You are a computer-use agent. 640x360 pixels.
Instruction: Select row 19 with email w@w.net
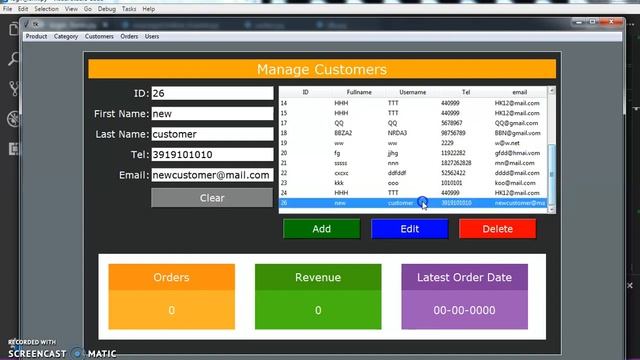tap(413, 143)
